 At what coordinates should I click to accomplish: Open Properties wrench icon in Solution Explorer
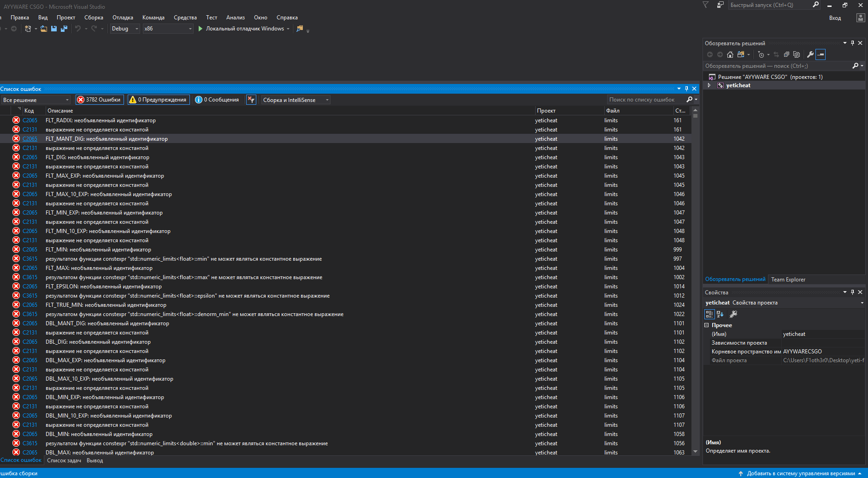click(810, 54)
